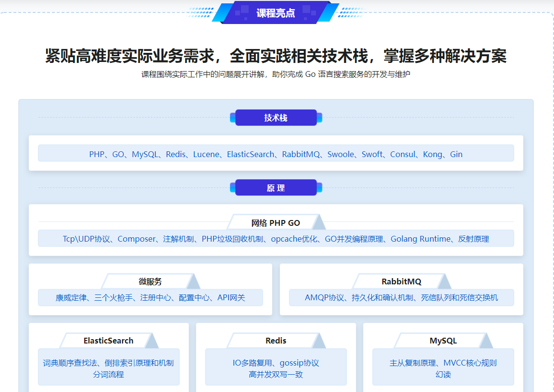
Task: Select the MySQL card label
Action: (443, 341)
